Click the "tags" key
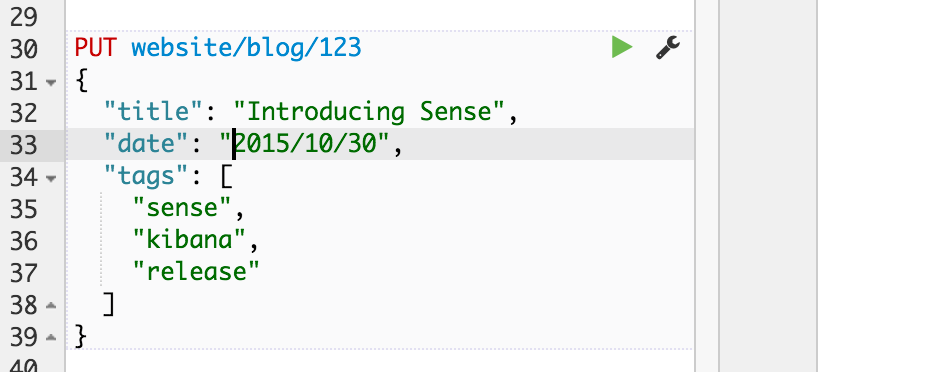 click(147, 176)
